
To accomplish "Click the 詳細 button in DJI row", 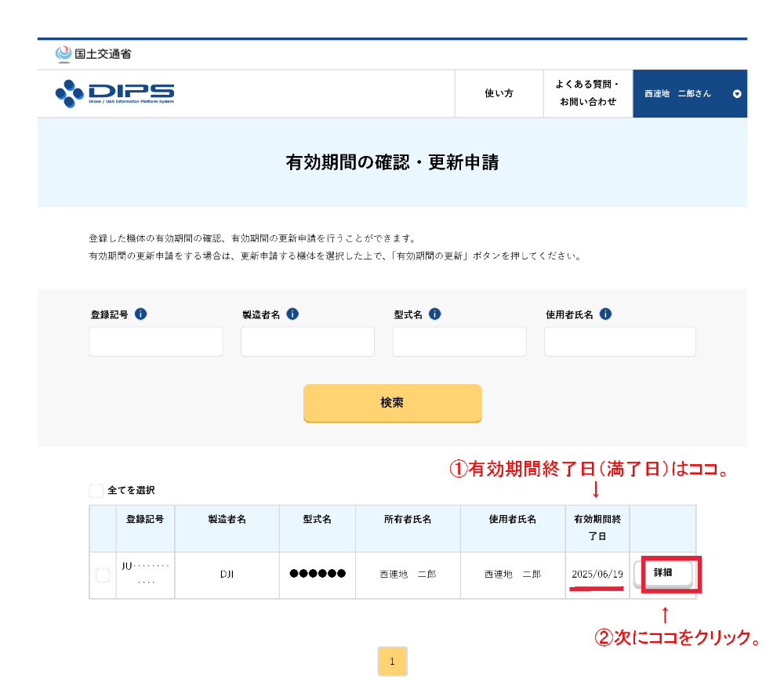I will tap(663, 574).
